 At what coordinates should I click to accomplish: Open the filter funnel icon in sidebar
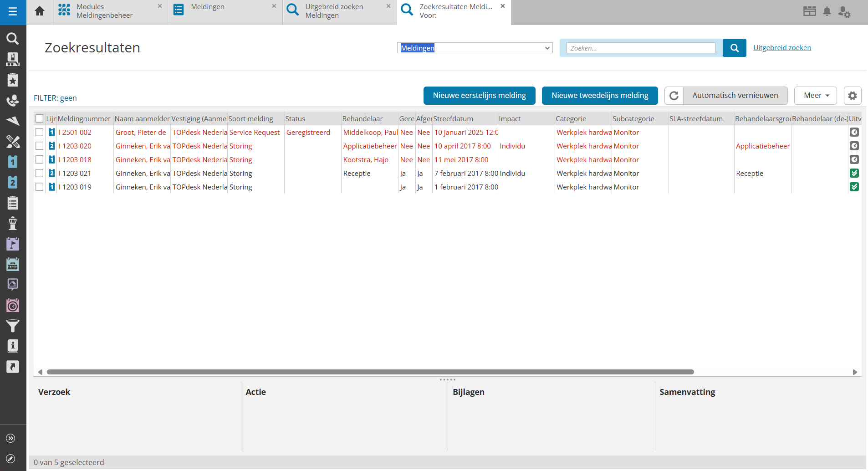point(13,326)
